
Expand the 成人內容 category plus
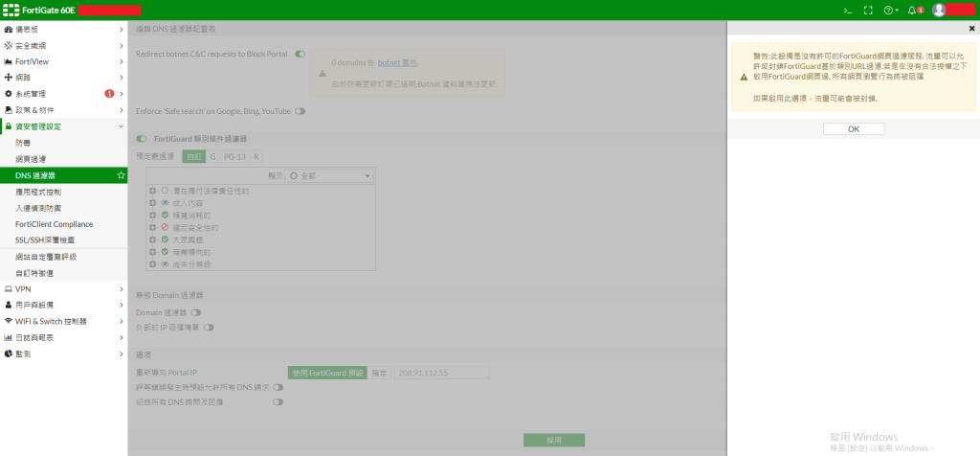pyautogui.click(x=152, y=203)
